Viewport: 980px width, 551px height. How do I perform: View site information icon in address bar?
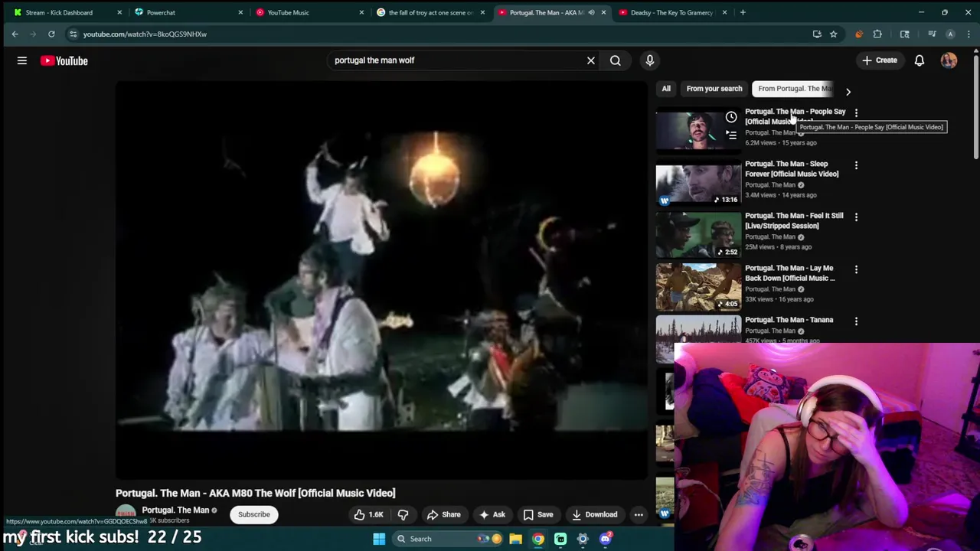pos(73,34)
